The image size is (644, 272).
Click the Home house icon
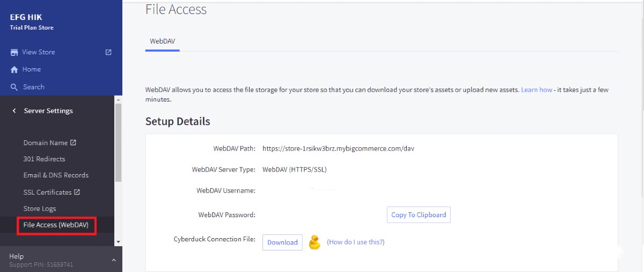pyautogui.click(x=14, y=69)
